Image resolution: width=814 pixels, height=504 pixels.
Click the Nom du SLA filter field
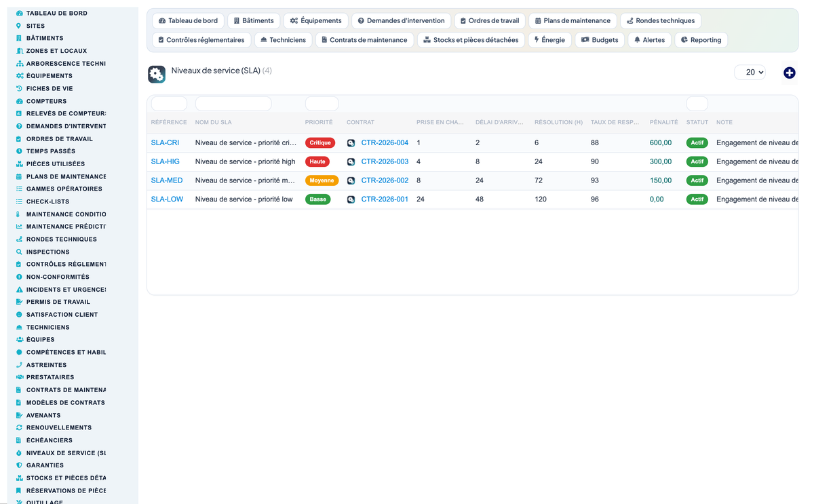233,104
